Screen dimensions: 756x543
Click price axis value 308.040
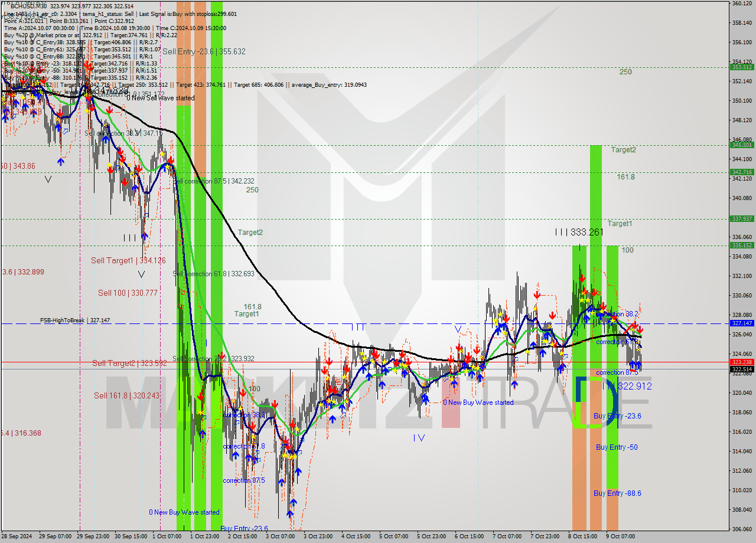[742, 509]
